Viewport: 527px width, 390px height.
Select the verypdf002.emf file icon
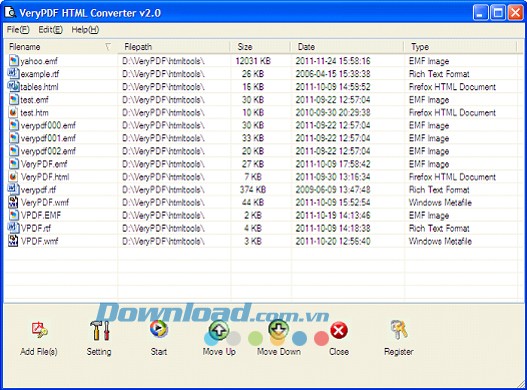coord(13,151)
